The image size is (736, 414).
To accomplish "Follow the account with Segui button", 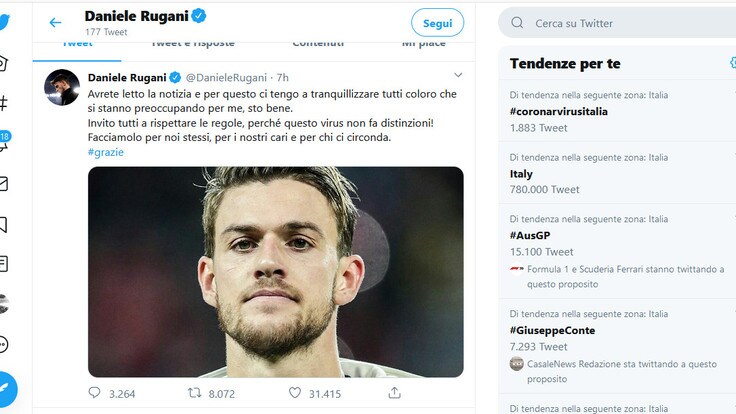I will pos(437,23).
